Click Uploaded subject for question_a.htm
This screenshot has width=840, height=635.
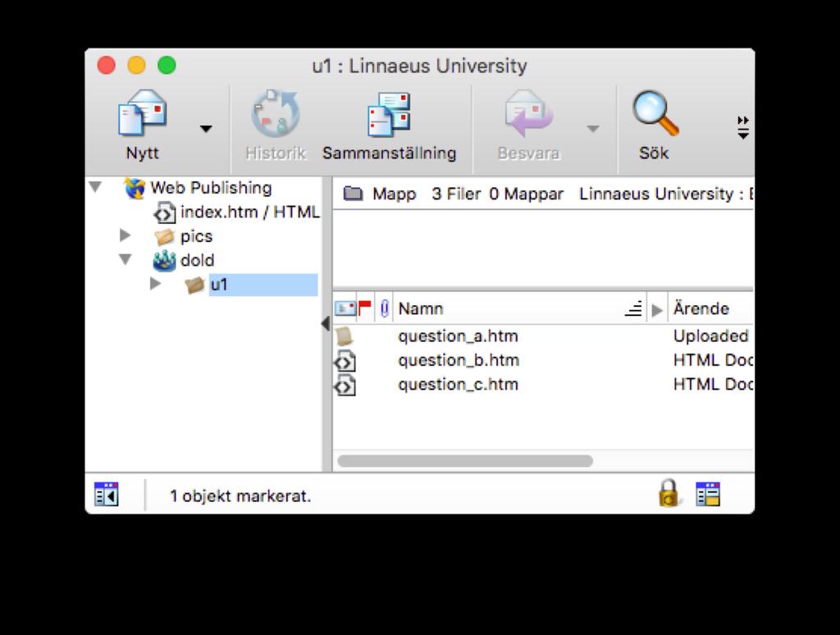tap(711, 336)
